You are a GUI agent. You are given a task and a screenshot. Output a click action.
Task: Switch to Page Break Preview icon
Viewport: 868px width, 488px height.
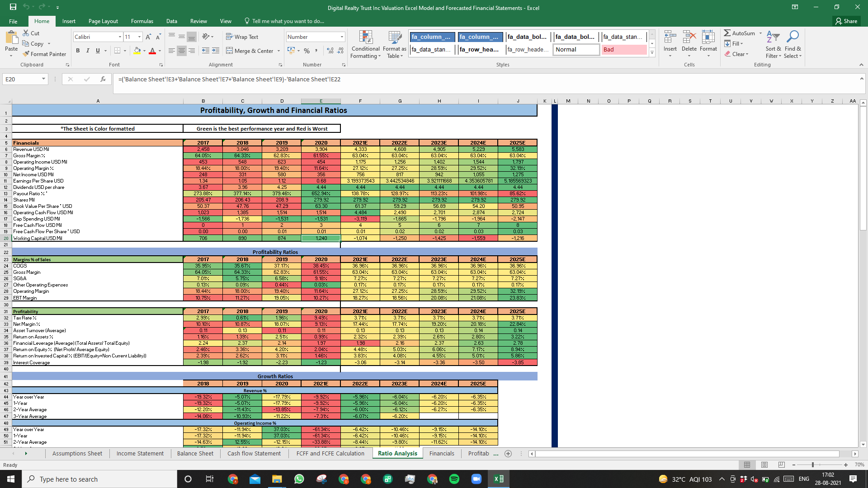tap(781, 465)
